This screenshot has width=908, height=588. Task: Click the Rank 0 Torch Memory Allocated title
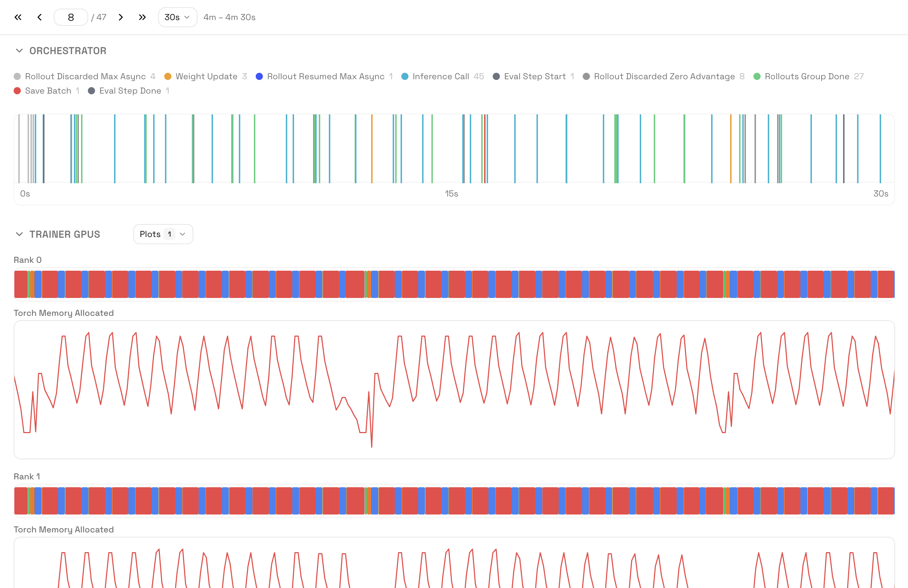coord(64,313)
